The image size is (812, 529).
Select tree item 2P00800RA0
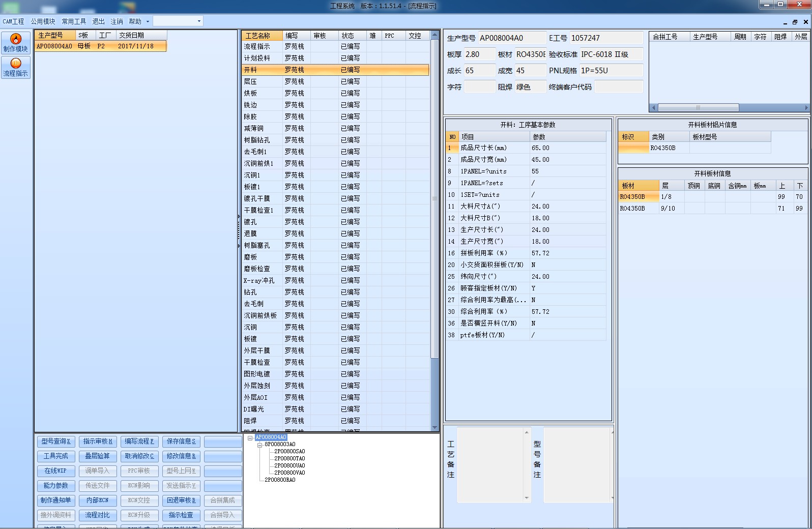[280, 480]
